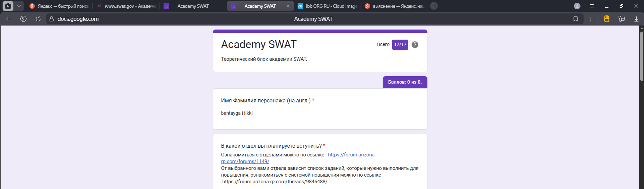Open the browser profile avatar
The width and height of the screenshot is (644, 189).
(577, 6)
